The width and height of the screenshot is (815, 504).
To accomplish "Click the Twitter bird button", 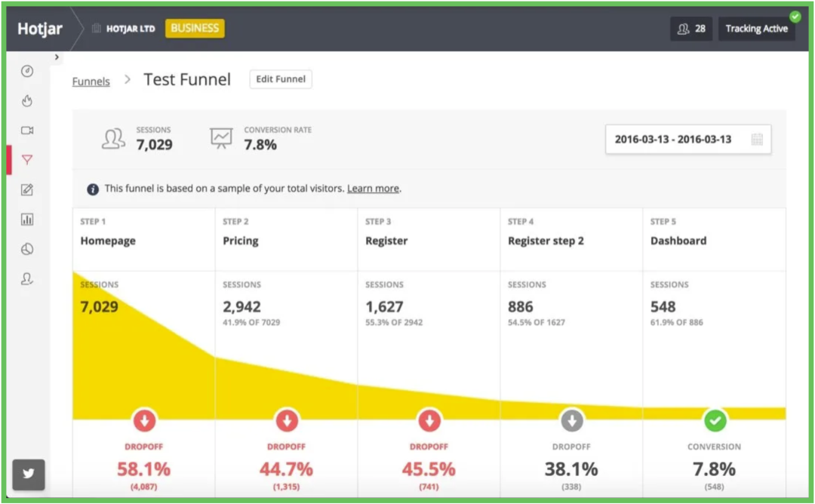I will coord(29,475).
